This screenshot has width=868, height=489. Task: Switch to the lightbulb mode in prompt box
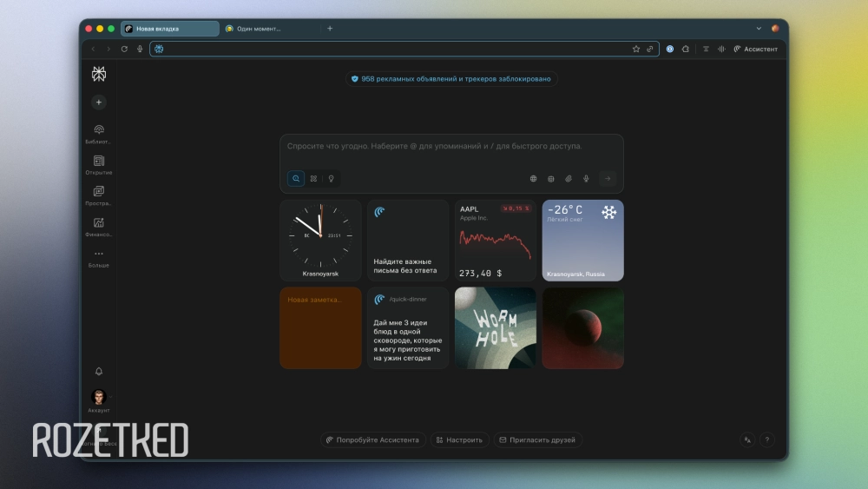pos(330,179)
